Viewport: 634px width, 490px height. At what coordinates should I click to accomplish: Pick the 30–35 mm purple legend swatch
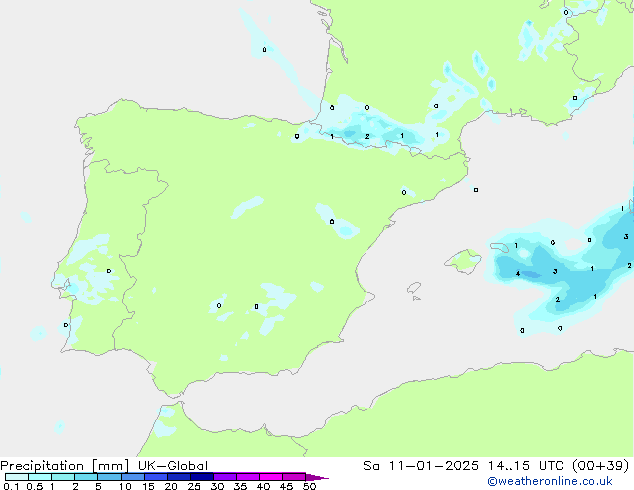[224, 477]
